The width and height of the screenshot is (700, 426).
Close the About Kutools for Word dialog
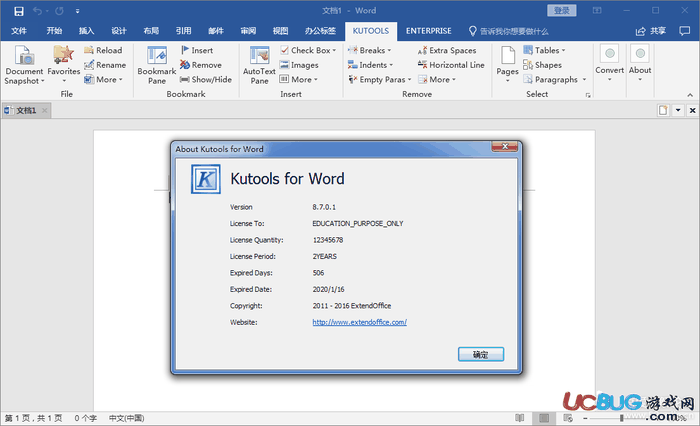pos(504,146)
